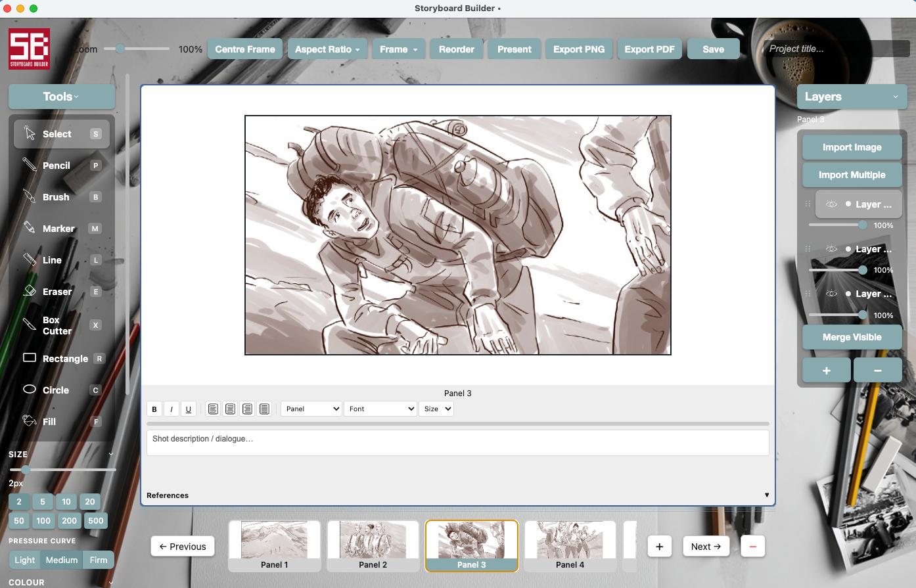Select the Box Cutter tool
The width and height of the screenshot is (916, 588).
pos(56,325)
